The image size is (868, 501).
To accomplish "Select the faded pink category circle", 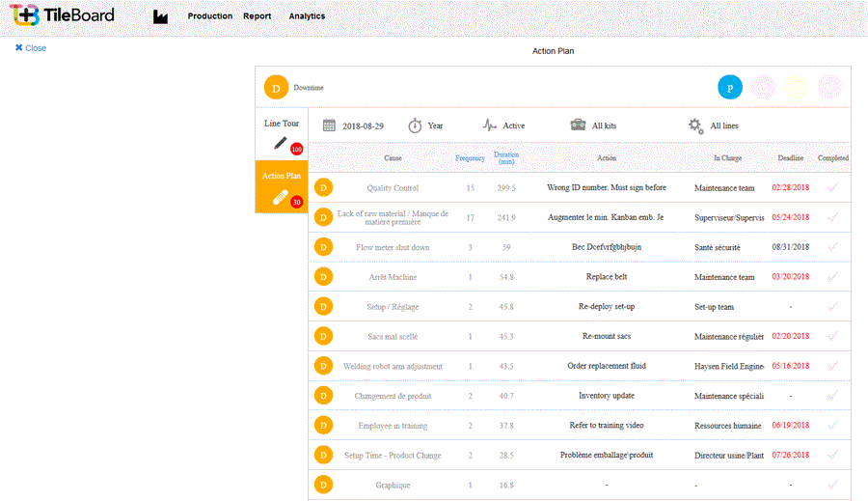I will coord(764,88).
